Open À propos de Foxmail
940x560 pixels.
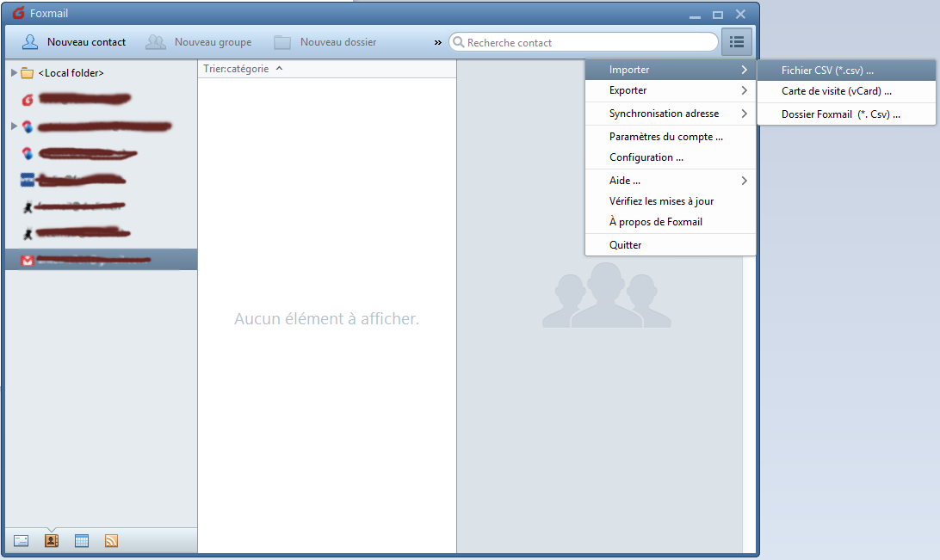point(671,222)
